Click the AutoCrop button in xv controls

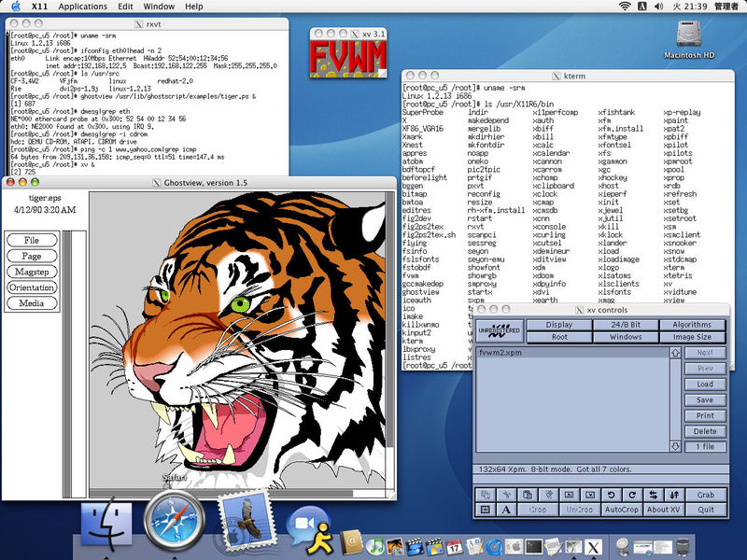[x=622, y=510]
